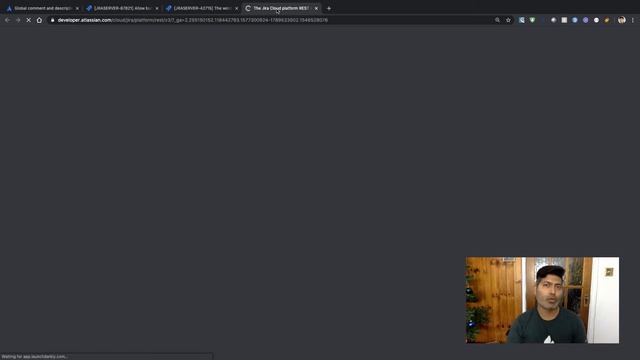Open the white square extension icon
This screenshot has height=360, width=640.
[564, 20]
